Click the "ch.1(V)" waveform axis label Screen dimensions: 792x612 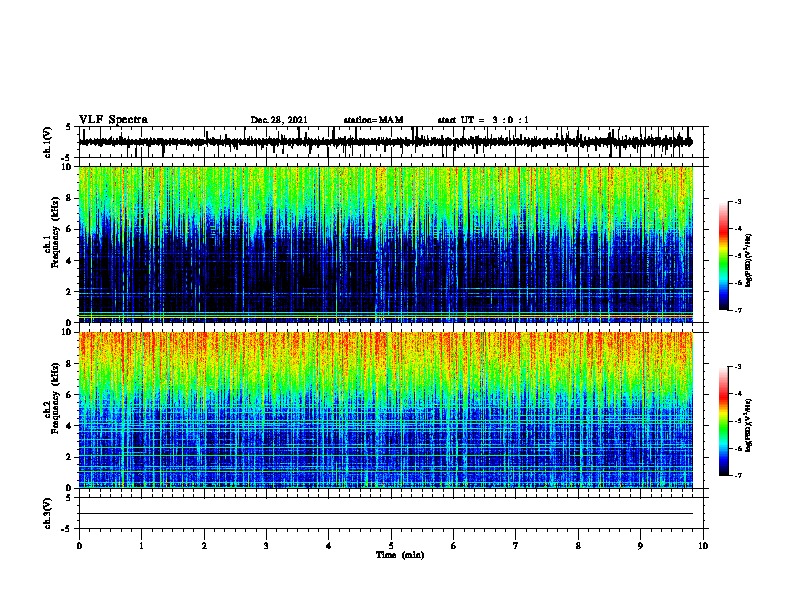[x=48, y=142]
